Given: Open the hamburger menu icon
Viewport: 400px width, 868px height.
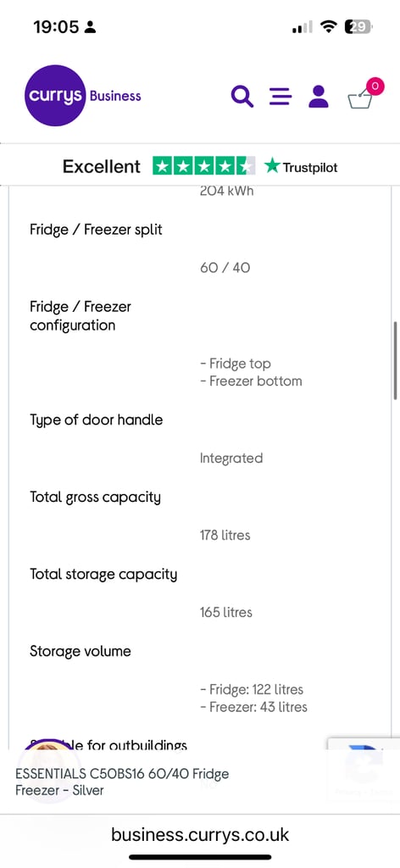Looking at the screenshot, I should tap(281, 97).
